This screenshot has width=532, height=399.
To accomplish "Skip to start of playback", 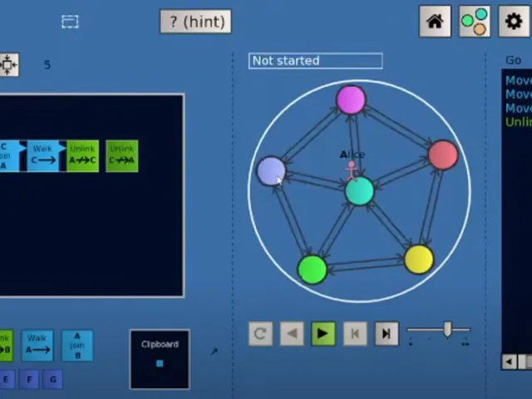I will (355, 334).
